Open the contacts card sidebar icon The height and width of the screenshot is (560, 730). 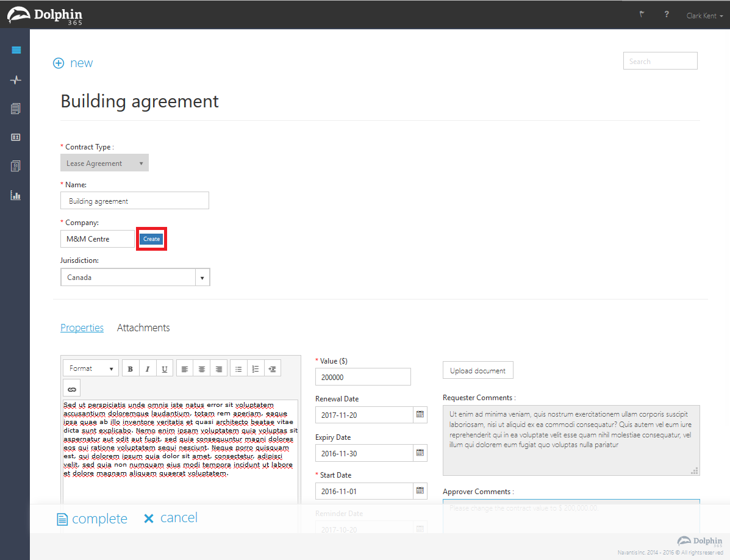click(16, 137)
